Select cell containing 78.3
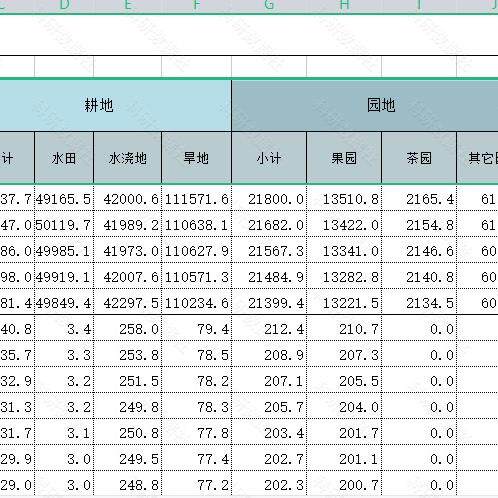 click(196, 406)
